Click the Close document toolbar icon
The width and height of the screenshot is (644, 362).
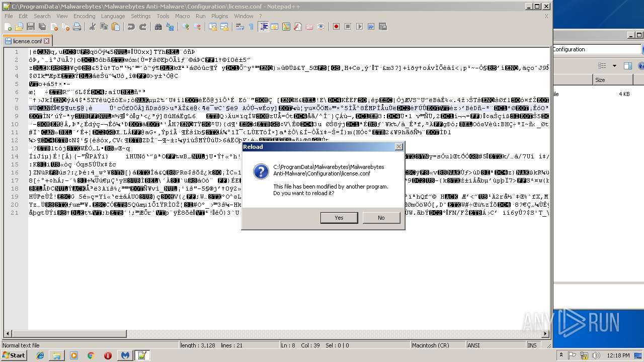click(x=54, y=27)
